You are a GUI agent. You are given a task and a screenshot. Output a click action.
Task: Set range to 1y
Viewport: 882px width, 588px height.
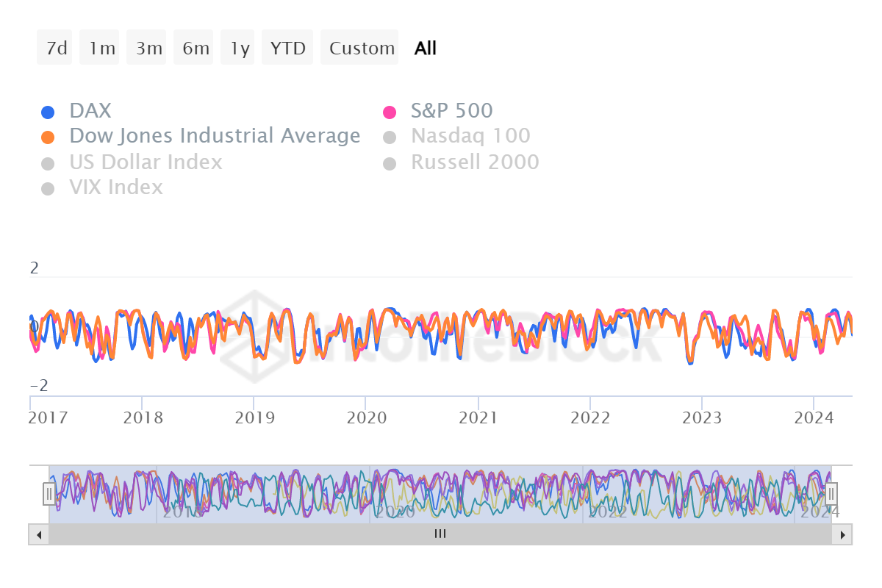(x=239, y=49)
